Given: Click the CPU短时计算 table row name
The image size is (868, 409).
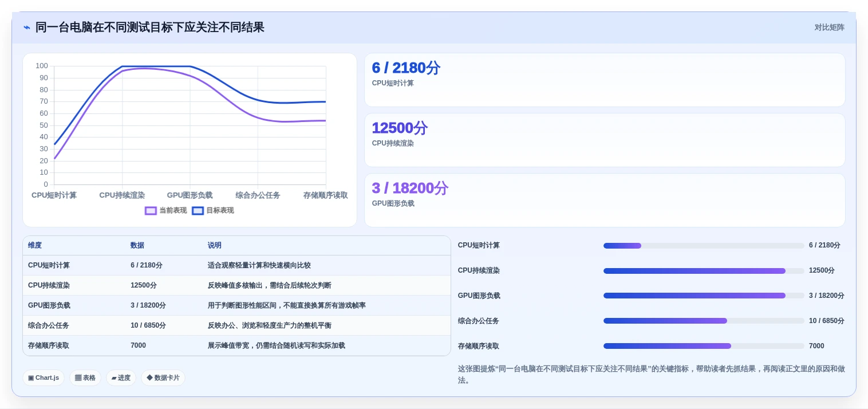Looking at the screenshot, I should (x=49, y=266).
